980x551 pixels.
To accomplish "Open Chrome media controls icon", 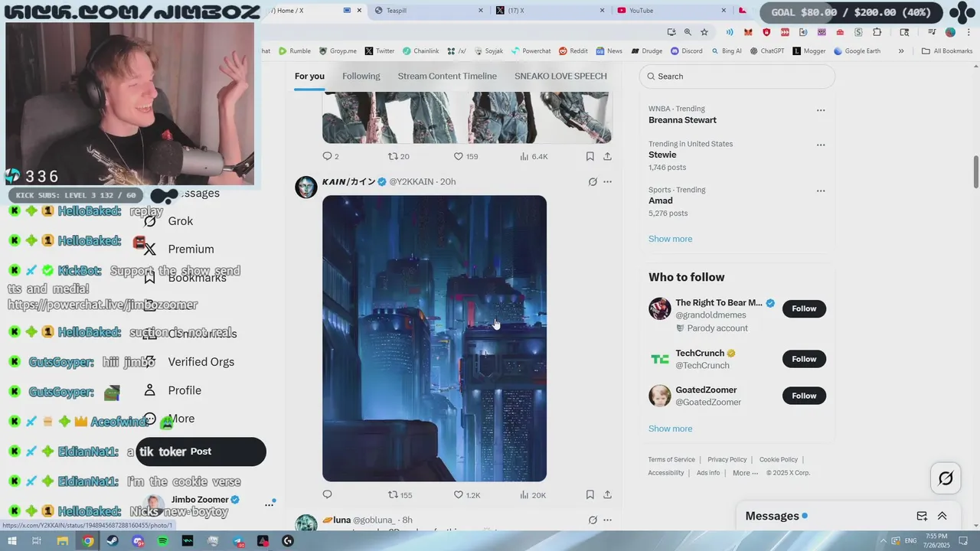I will [932, 32].
